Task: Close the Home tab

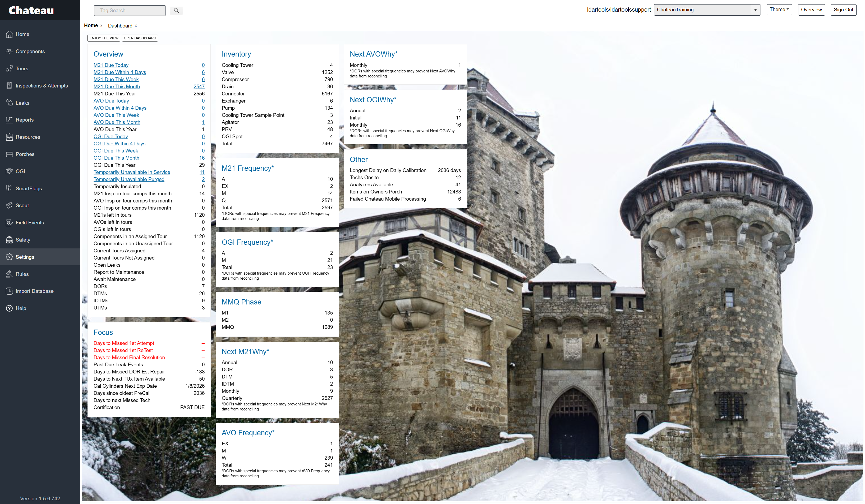Action: tap(101, 26)
